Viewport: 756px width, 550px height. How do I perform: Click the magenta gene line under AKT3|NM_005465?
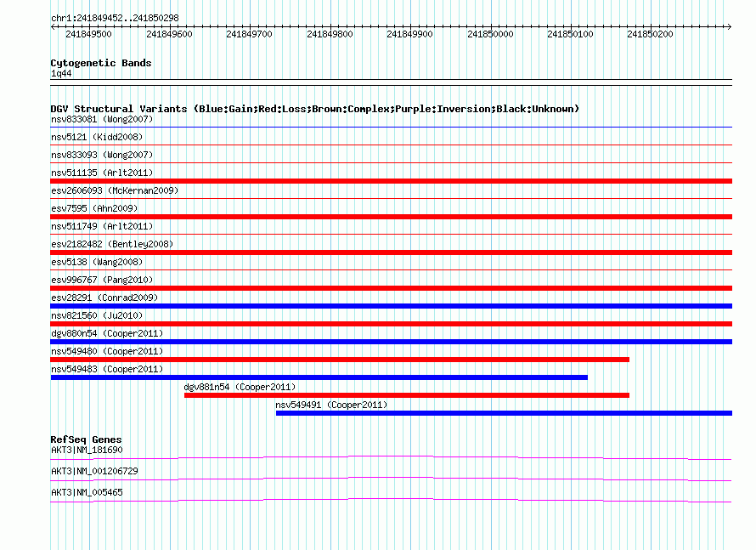click(x=391, y=500)
